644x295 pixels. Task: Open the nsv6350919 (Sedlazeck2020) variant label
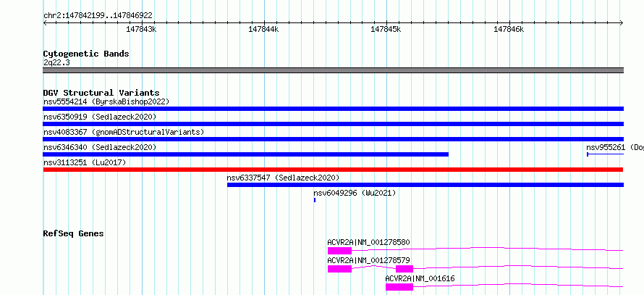[100, 117]
